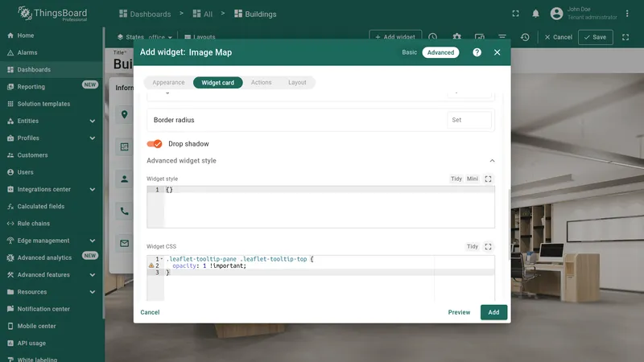Click the ThingsBoard logo

52,14
